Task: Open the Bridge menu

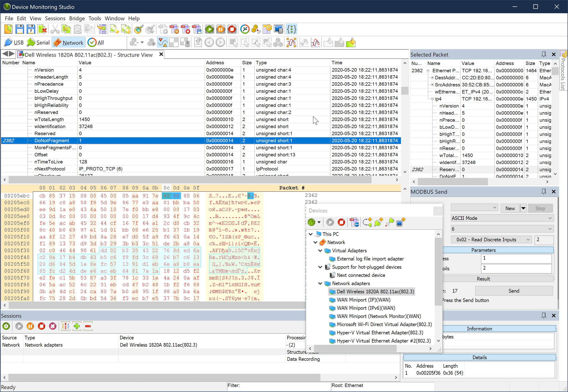Action: 77,18
